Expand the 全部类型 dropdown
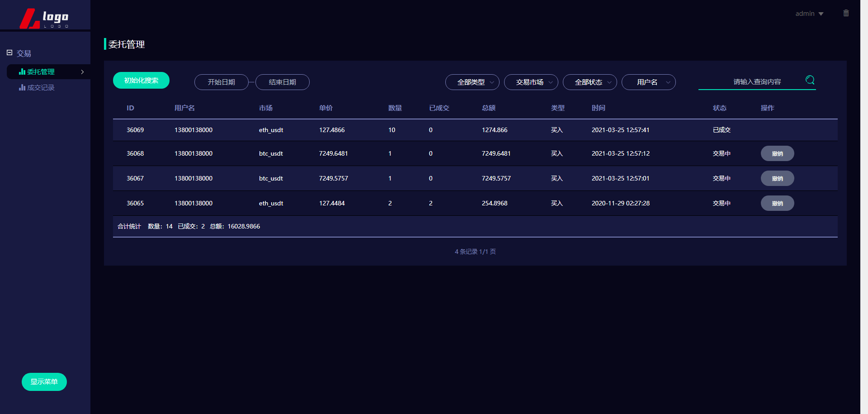 tap(472, 82)
